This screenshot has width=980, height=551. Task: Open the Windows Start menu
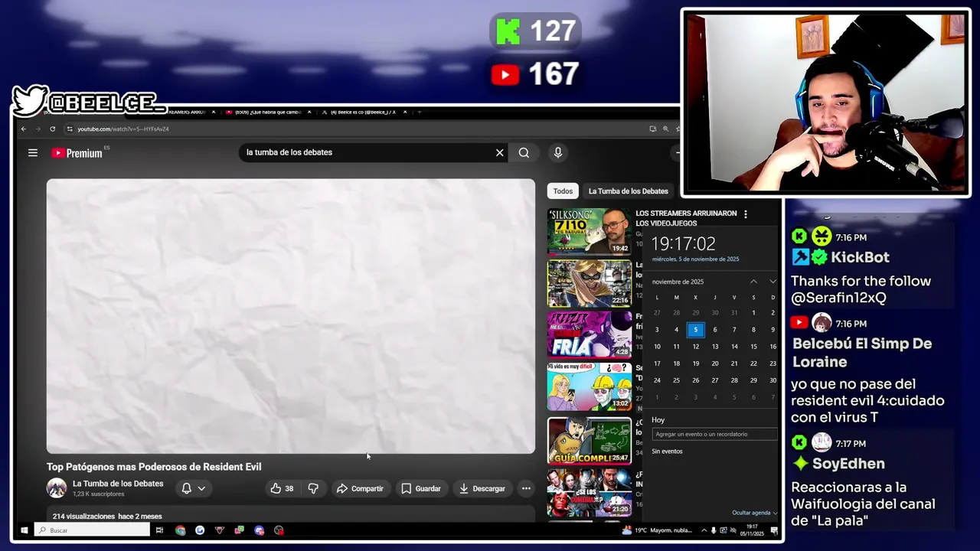tap(24, 530)
